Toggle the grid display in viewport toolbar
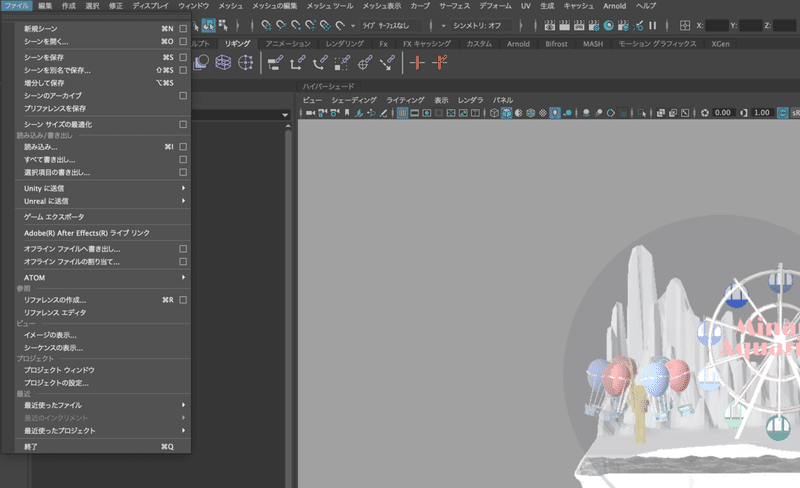 403,113
